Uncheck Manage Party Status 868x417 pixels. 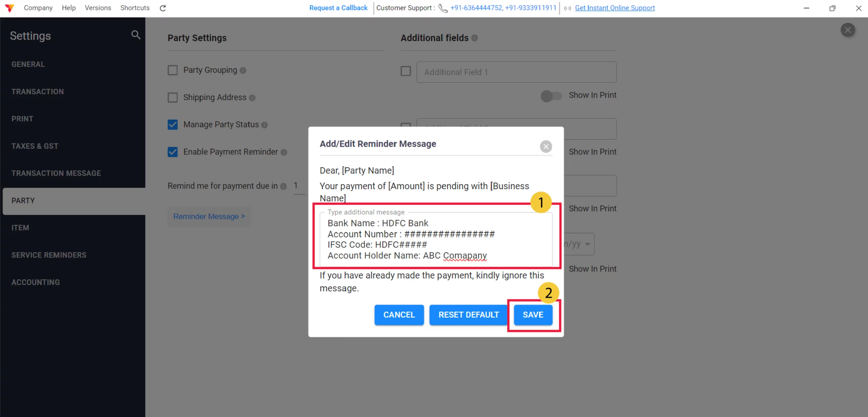[x=173, y=124]
